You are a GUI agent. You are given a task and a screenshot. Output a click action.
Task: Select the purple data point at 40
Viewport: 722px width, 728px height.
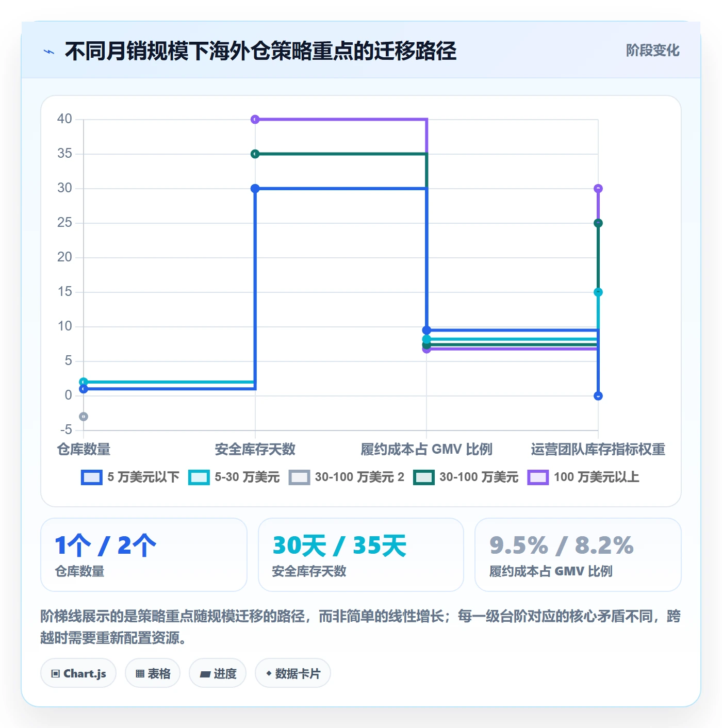(x=255, y=120)
